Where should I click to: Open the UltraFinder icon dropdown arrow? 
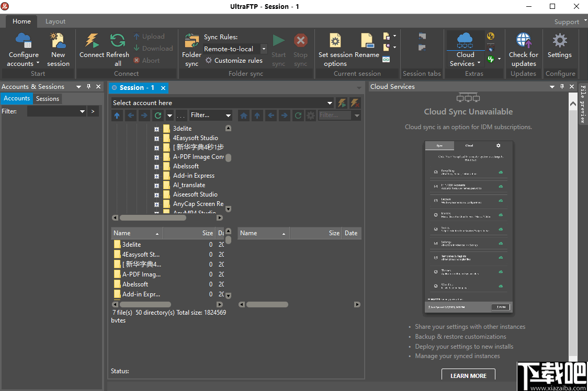pyautogui.click(x=499, y=59)
